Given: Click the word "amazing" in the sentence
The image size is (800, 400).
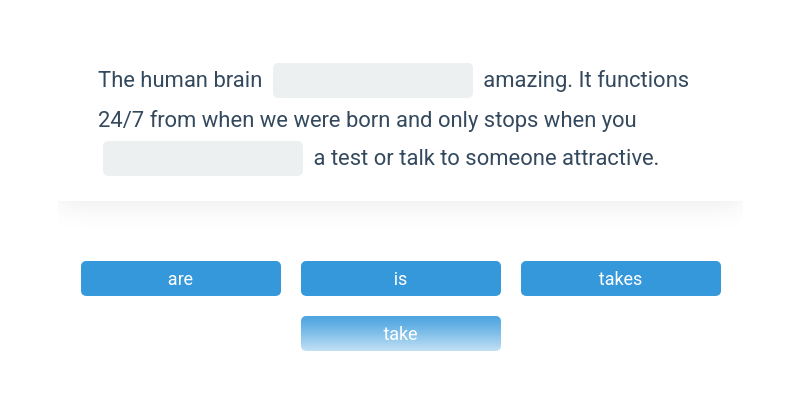Looking at the screenshot, I should 526,80.
